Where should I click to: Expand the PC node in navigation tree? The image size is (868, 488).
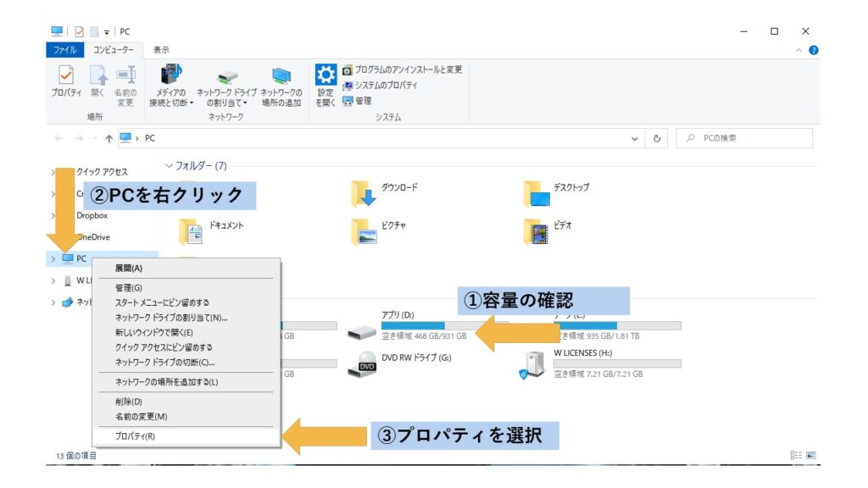pyautogui.click(x=53, y=258)
